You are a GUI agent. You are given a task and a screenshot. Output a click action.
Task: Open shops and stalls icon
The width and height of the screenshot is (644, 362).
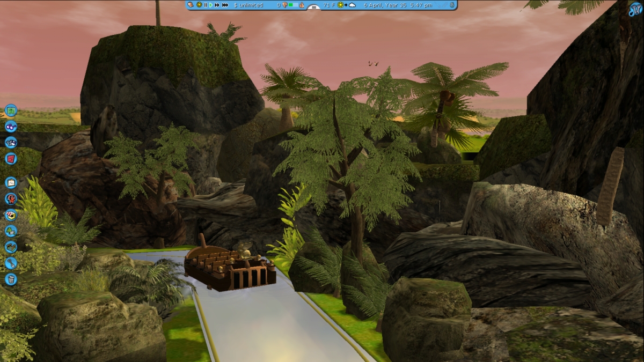tap(11, 215)
